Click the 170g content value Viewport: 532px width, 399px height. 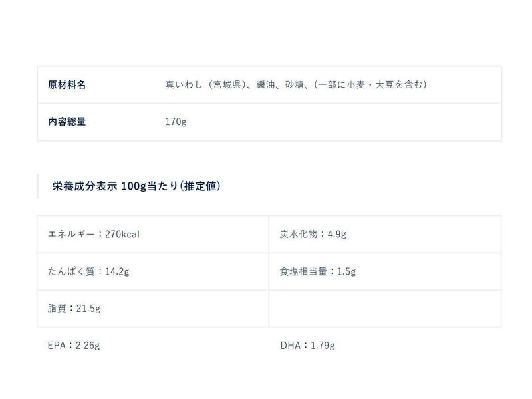coord(176,122)
